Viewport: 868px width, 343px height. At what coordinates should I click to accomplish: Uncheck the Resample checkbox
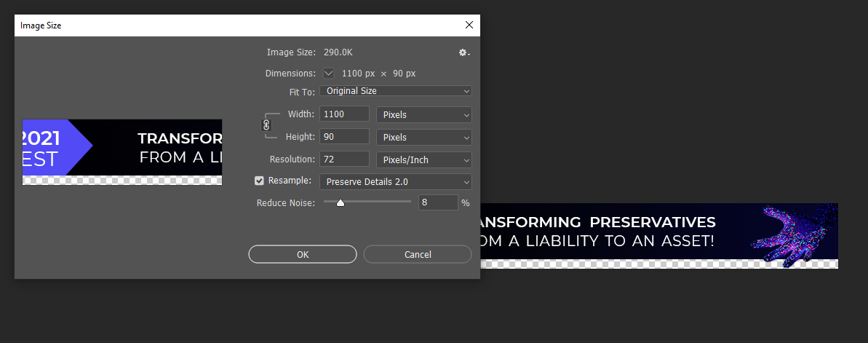[x=259, y=181]
